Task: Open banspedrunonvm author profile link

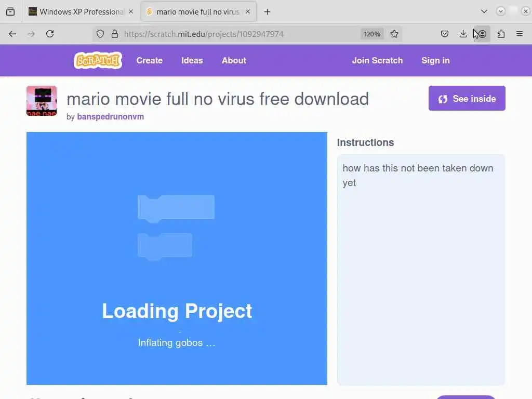Action: click(111, 116)
